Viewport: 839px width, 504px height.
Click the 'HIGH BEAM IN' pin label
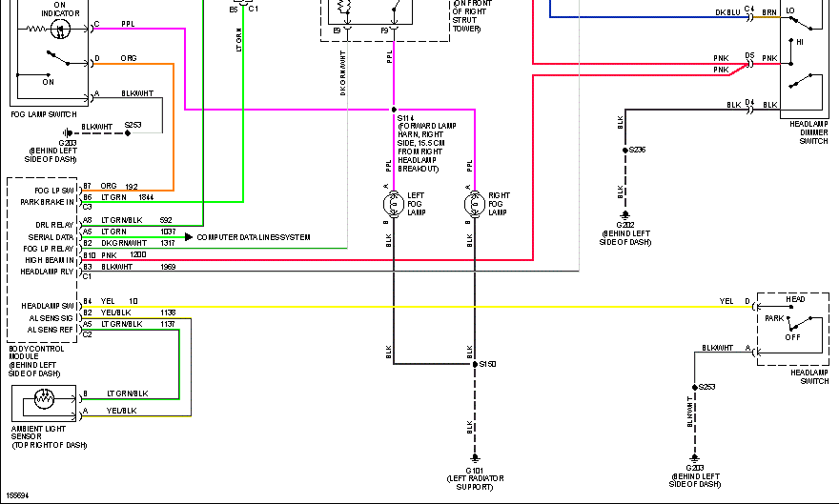coord(50,260)
